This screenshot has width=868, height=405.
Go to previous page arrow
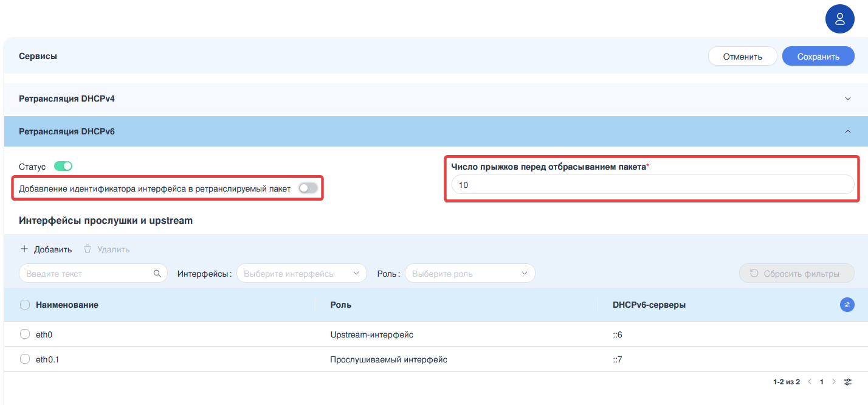(x=810, y=382)
